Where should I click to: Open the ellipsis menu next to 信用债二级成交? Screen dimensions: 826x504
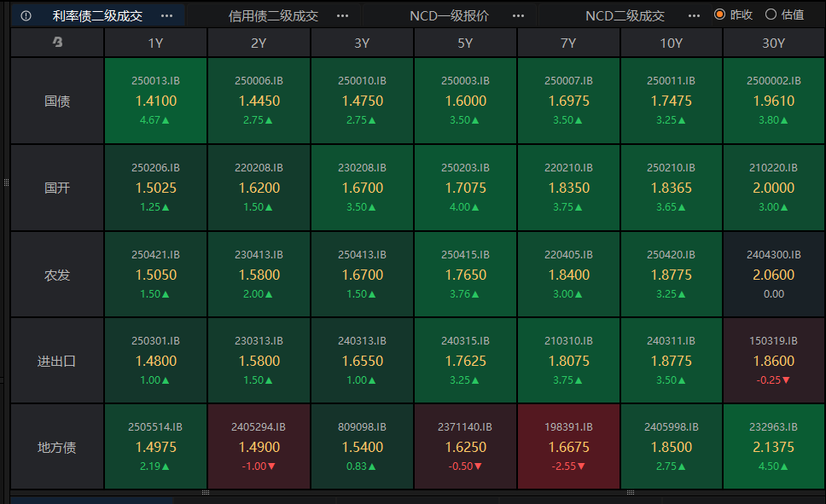click(342, 15)
